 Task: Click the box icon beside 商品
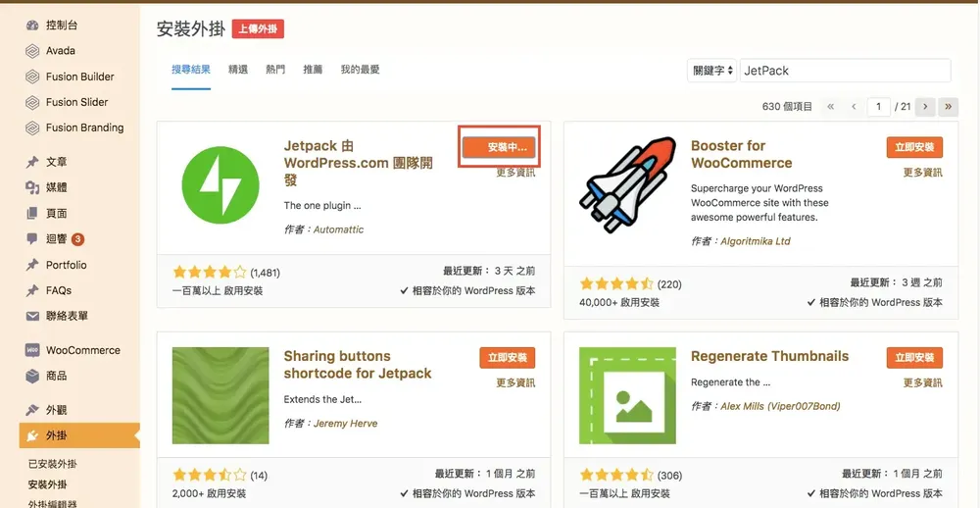(x=32, y=376)
